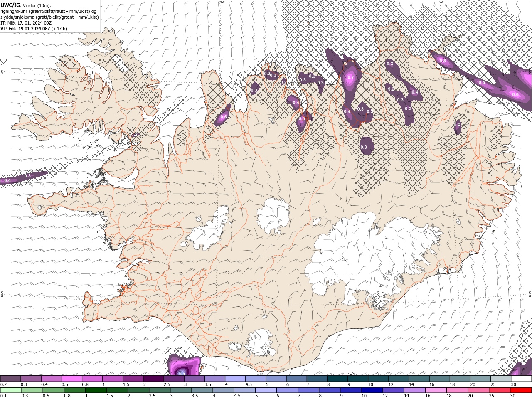
Task: Click the lower legend pink swatch labeled 16
Action: [x=436, y=390]
